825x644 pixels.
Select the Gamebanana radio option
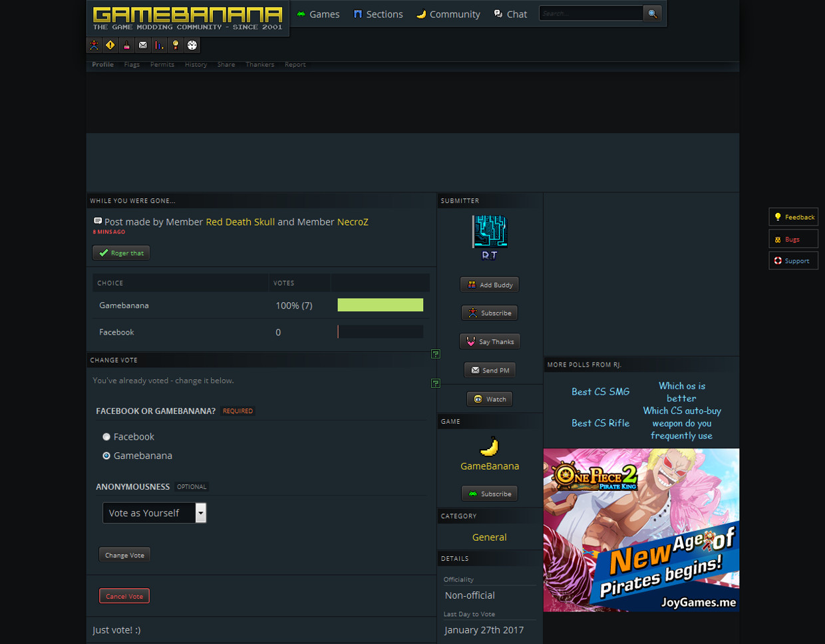tap(106, 456)
